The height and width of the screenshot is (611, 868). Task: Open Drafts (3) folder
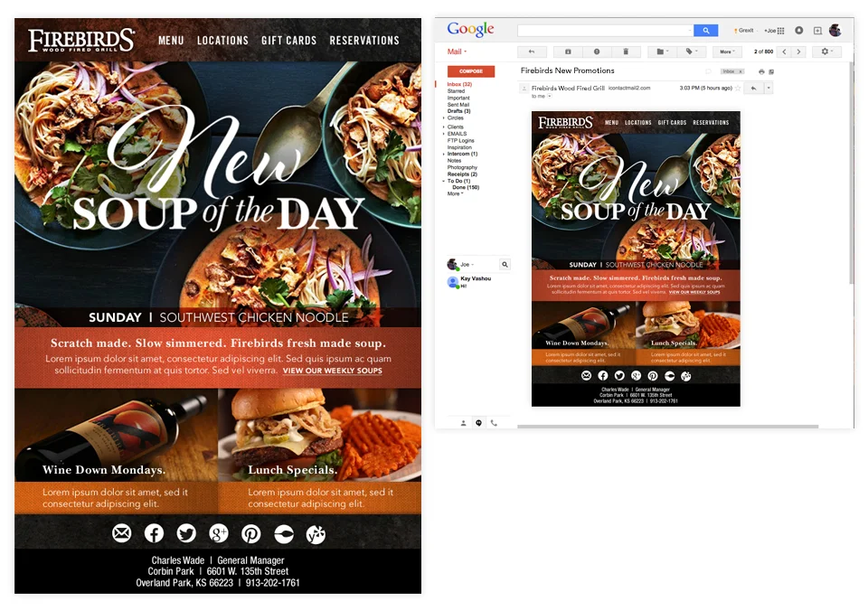point(459,111)
